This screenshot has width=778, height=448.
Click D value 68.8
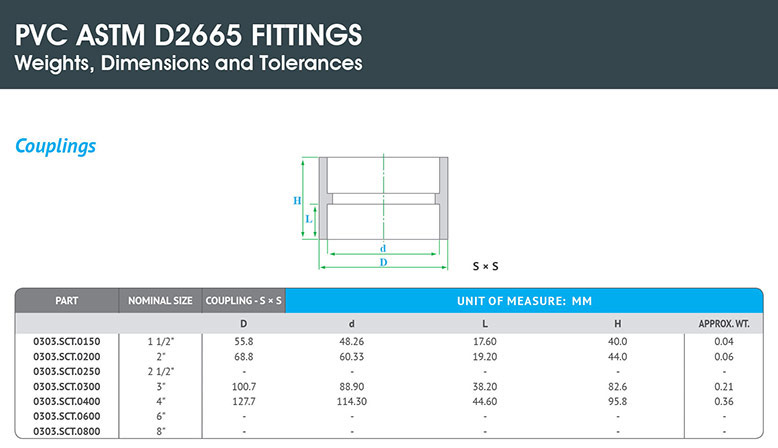[x=244, y=357]
